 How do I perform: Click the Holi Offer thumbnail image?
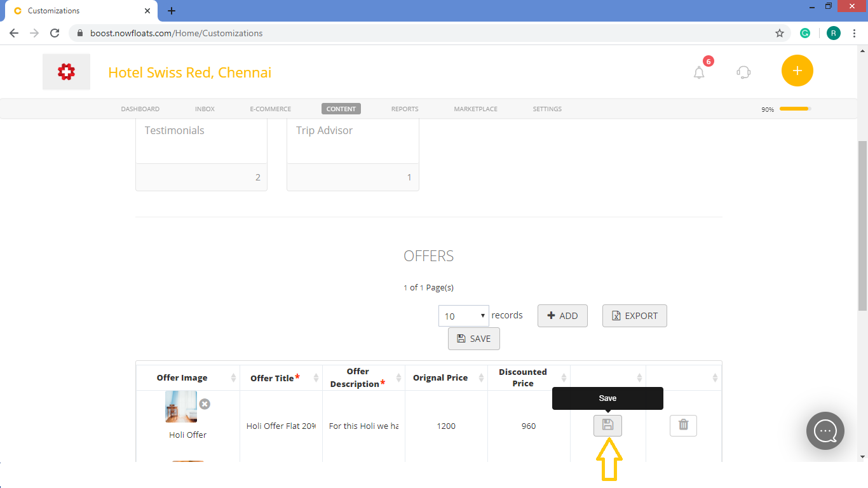(181, 407)
